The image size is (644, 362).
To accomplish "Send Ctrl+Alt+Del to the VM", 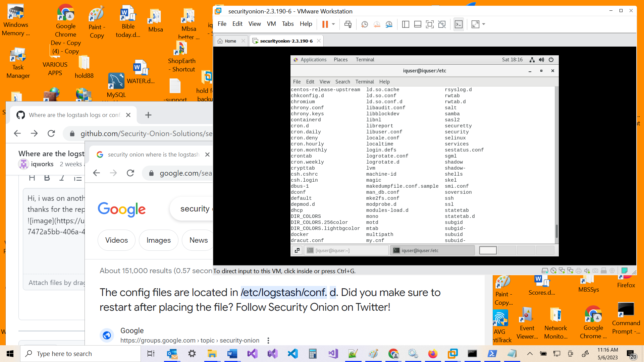I will coord(348,24).
